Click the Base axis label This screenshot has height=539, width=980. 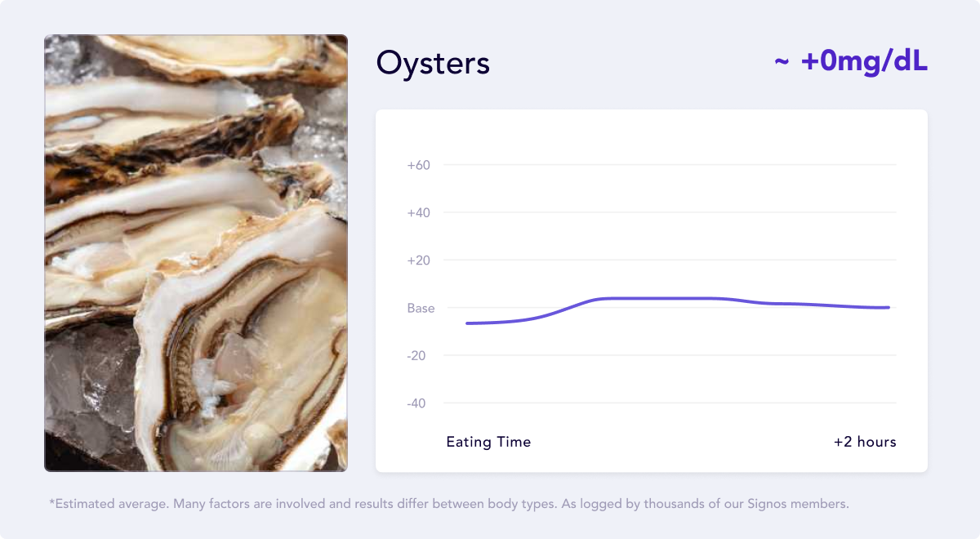coord(421,308)
